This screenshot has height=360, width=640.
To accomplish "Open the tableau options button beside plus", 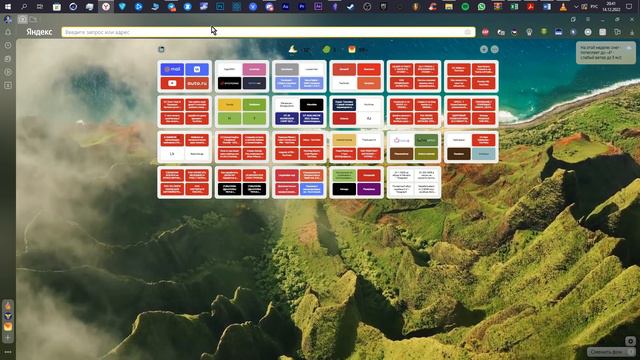I will [x=495, y=49].
